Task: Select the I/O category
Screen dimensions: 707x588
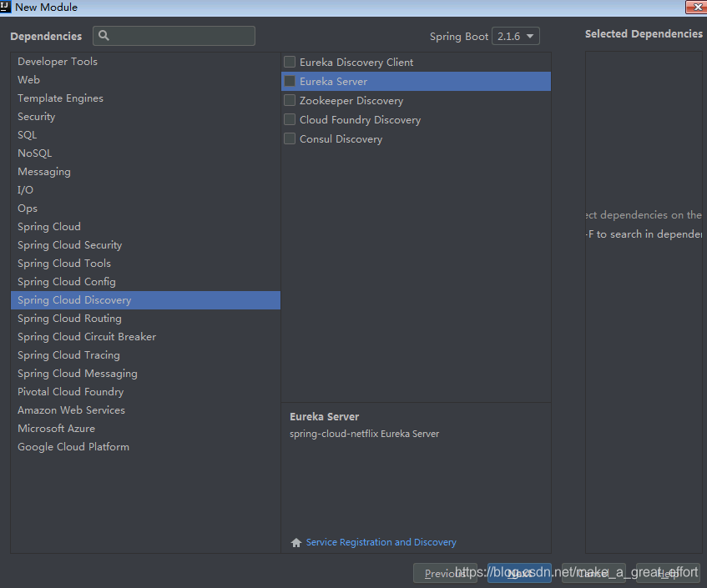Action: 145,190
